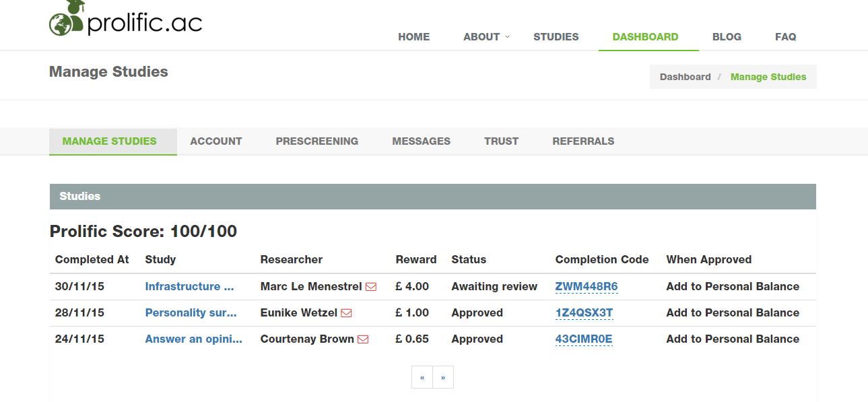Click the Dashboard breadcrumb link

click(x=685, y=77)
